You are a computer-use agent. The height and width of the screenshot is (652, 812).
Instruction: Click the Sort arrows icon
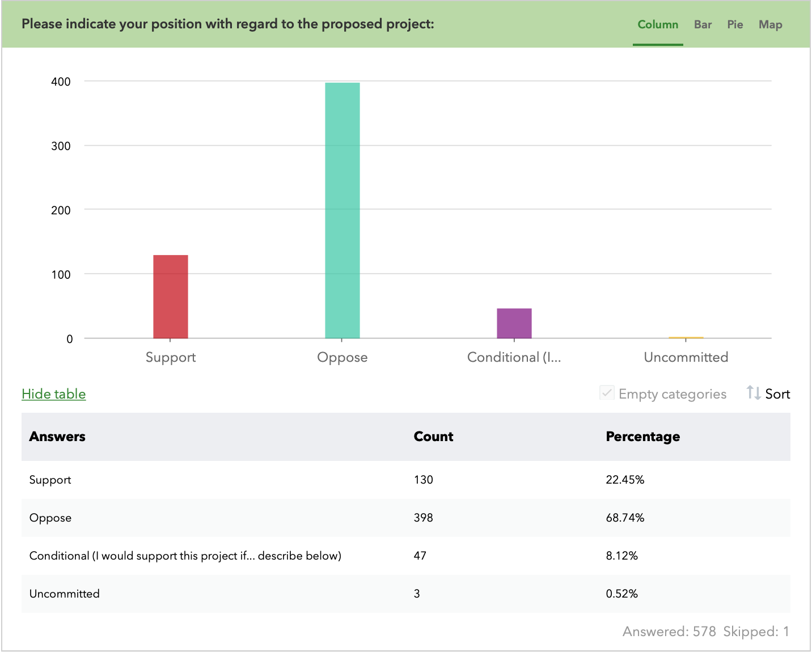click(x=753, y=393)
